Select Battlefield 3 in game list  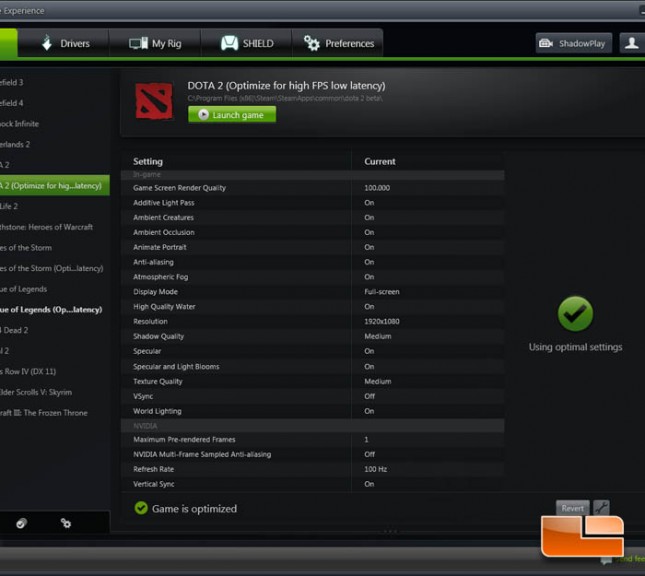pyautogui.click(x=55, y=83)
